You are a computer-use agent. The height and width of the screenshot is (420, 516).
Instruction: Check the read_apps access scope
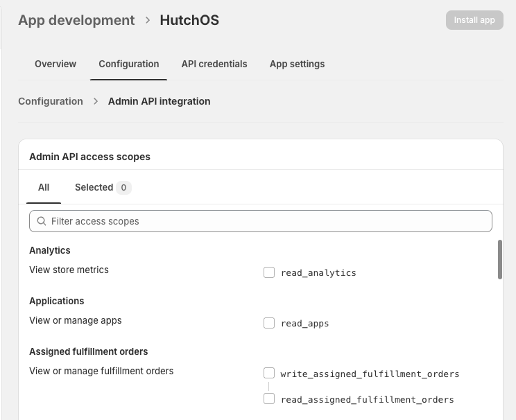pos(269,323)
